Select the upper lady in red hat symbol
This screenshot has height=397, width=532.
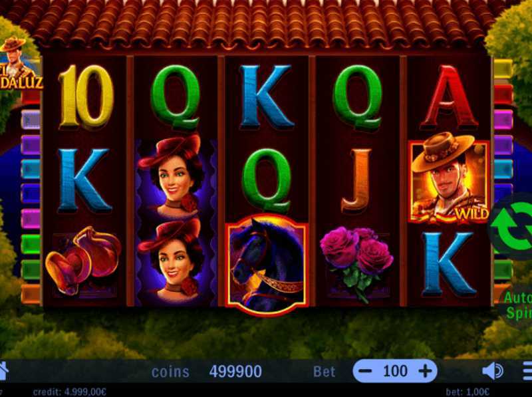tap(173, 177)
